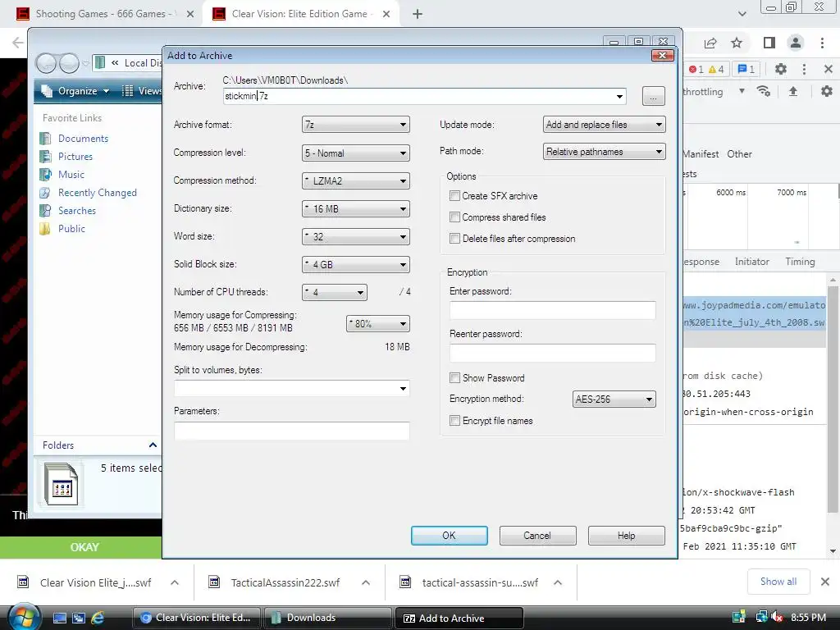Check Delete files after compression
Image resolution: width=840 pixels, height=630 pixels.
click(x=454, y=239)
